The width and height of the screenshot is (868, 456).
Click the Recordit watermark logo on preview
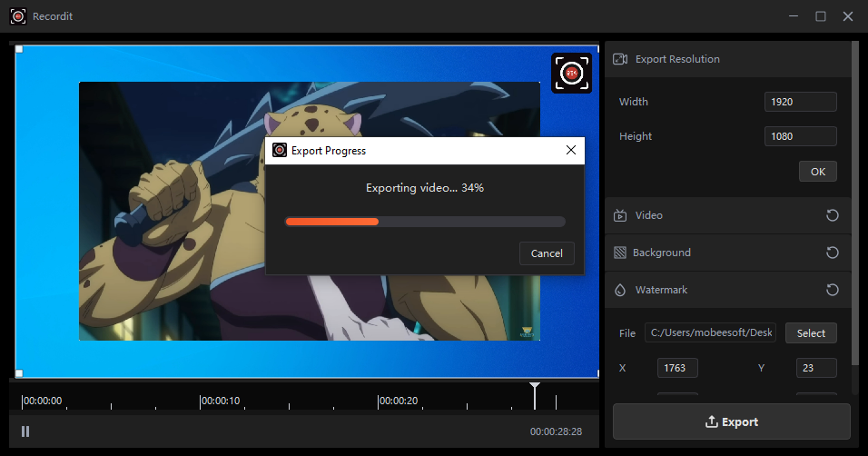(572, 74)
